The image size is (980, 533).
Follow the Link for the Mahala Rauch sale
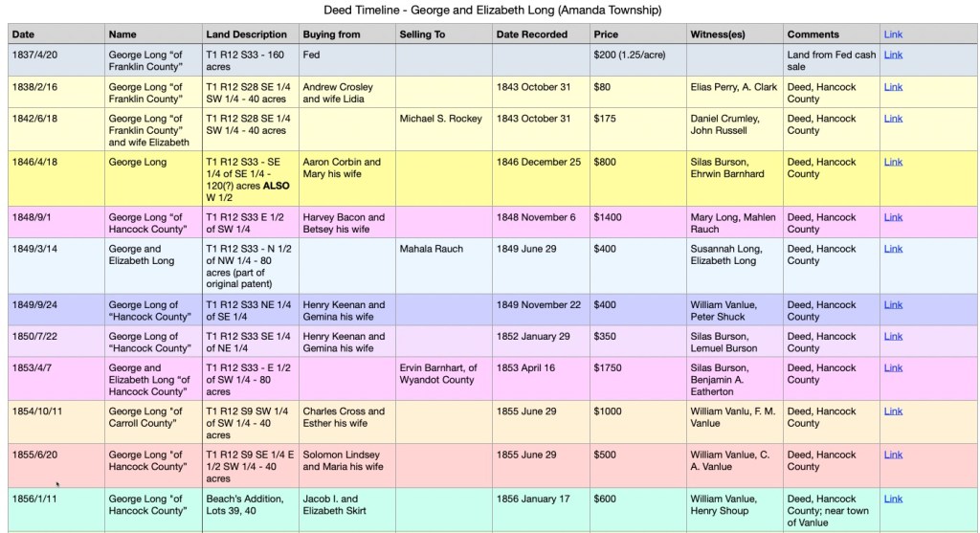[x=892, y=249]
